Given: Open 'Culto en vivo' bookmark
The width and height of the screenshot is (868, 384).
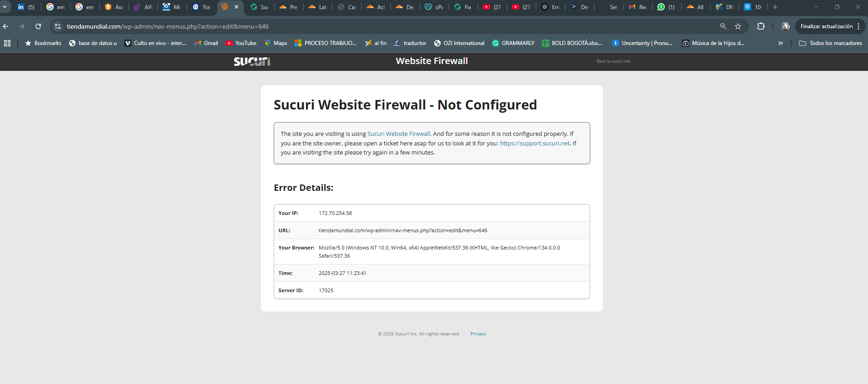Looking at the screenshot, I should 155,43.
